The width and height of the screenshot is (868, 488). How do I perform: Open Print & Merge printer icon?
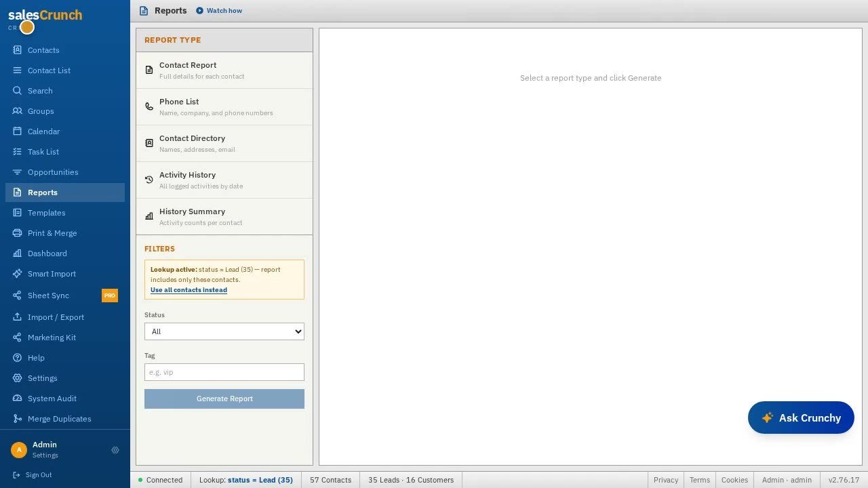pos(17,233)
